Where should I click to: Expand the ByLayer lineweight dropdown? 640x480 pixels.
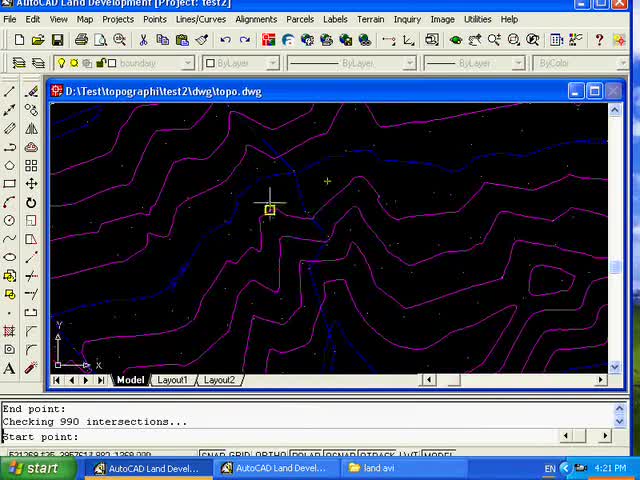[518, 63]
